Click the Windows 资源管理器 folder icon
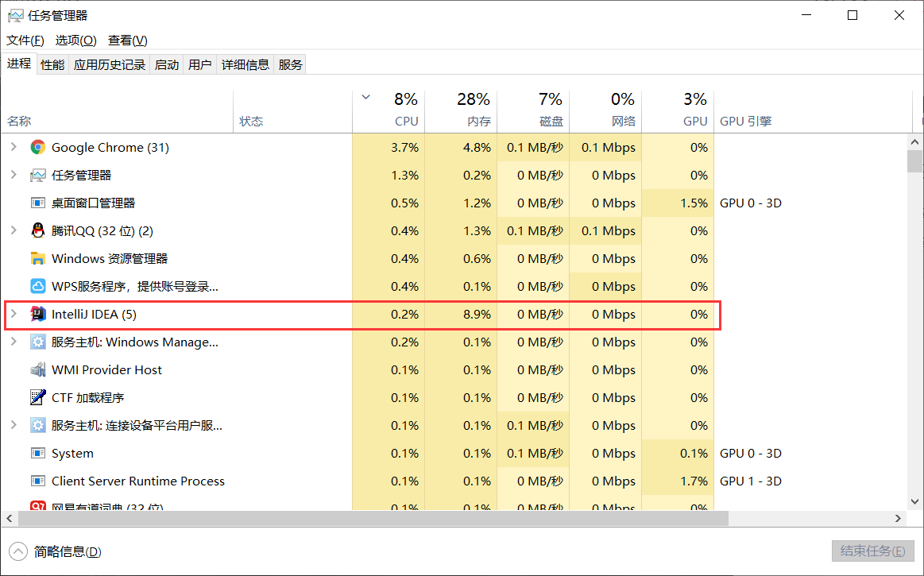This screenshot has height=576, width=924. [37, 258]
